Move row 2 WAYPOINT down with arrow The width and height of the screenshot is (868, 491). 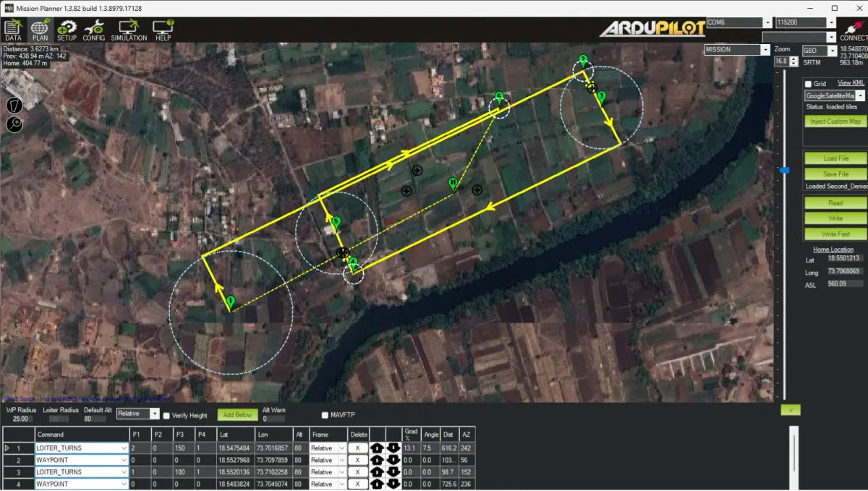[x=393, y=460]
